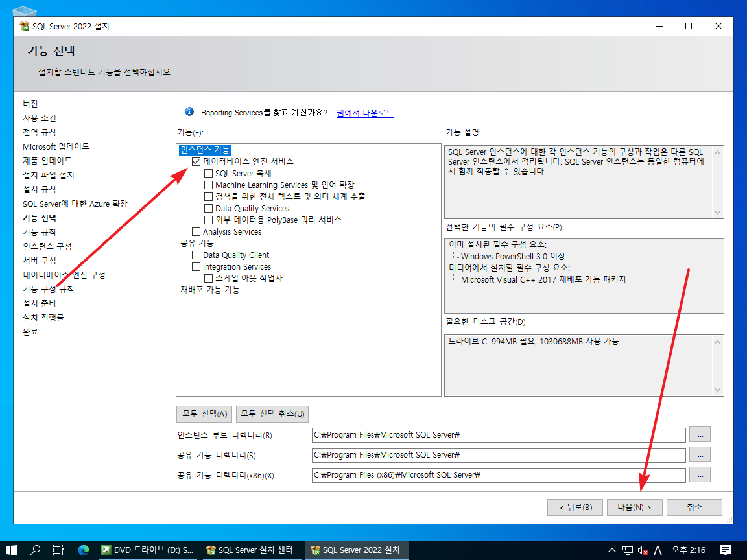Screen dimensions: 747x560
Task: Check Machine Learning Services 및 언어 확장
Action: pos(208,185)
